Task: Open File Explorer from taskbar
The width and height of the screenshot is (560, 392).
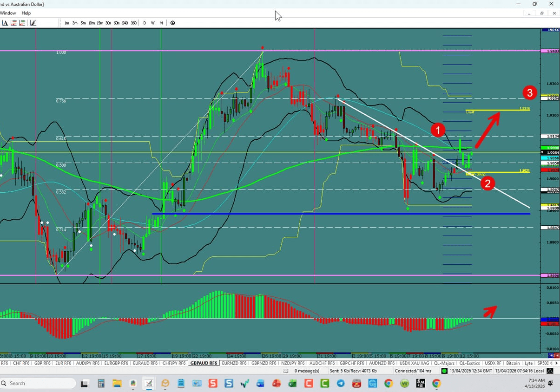Action: pos(117,384)
